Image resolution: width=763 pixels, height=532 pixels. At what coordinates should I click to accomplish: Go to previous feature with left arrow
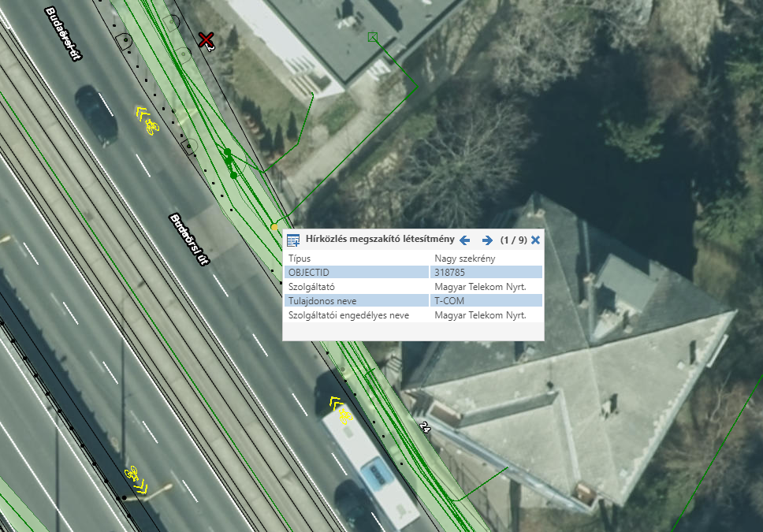click(x=465, y=240)
